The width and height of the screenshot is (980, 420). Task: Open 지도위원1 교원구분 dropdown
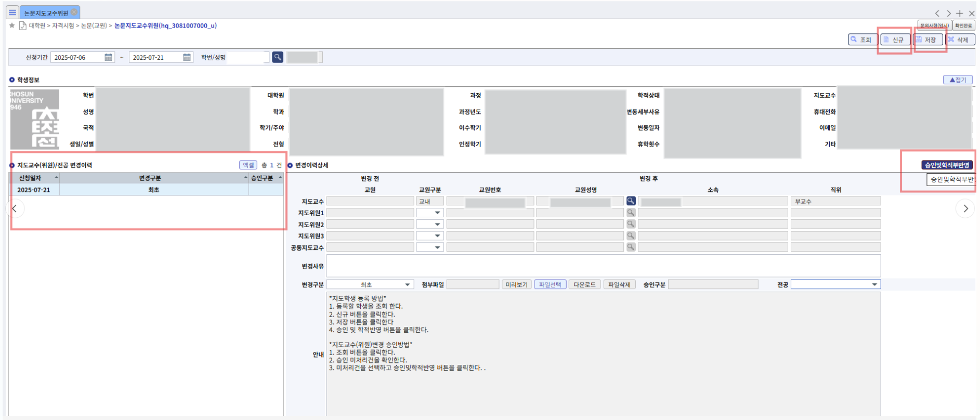tap(430, 213)
